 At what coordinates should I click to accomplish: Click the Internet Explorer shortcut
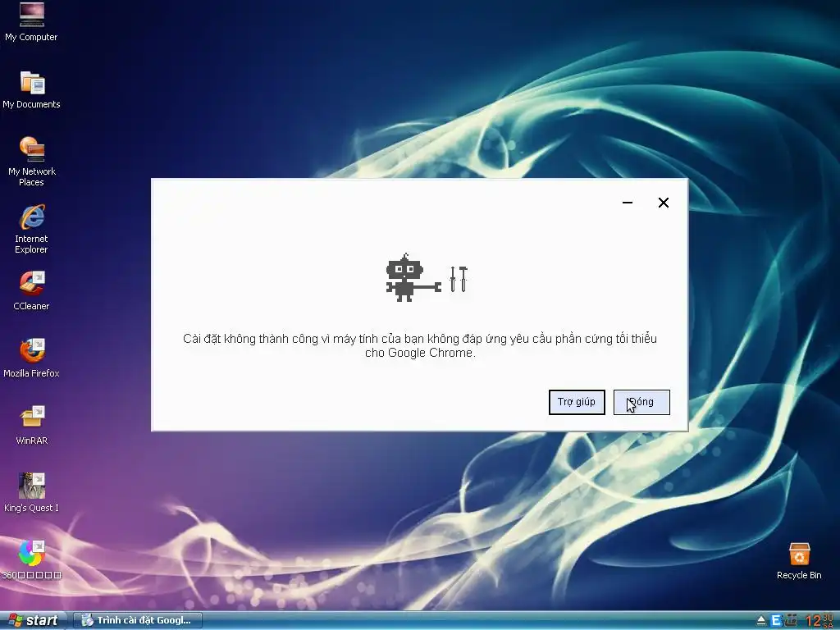pos(32,229)
